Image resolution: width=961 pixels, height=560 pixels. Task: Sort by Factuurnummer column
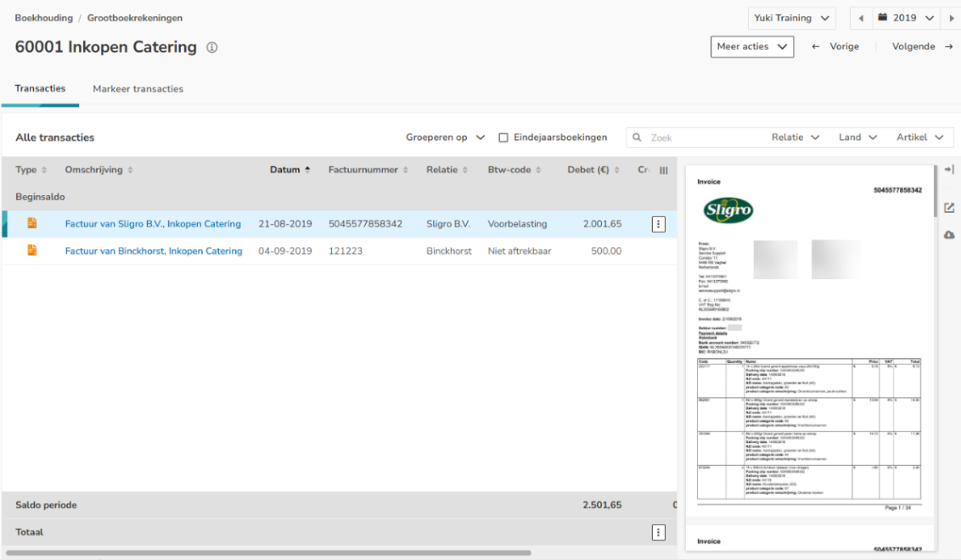click(x=368, y=170)
